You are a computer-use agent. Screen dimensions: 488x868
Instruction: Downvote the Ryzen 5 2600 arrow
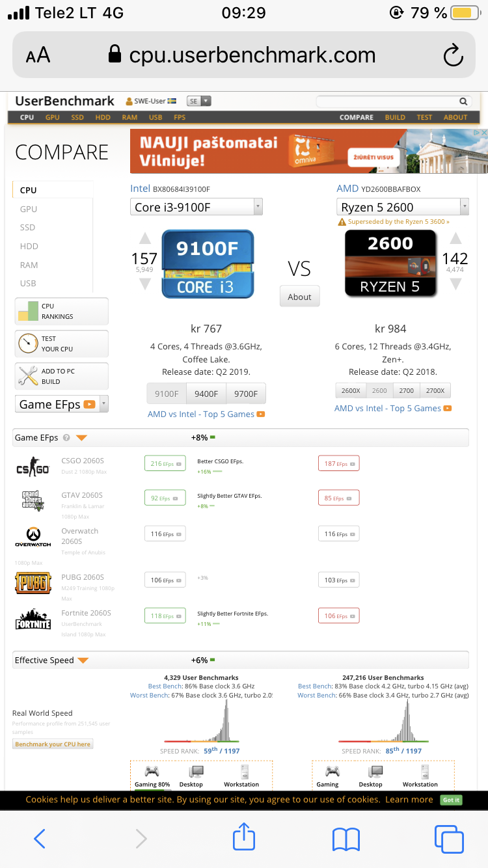(x=455, y=284)
